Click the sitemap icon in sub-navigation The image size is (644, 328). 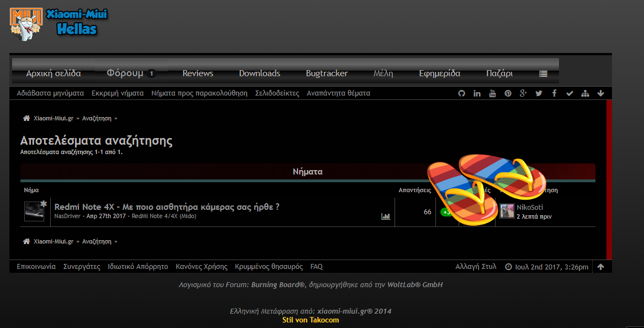coord(586,93)
